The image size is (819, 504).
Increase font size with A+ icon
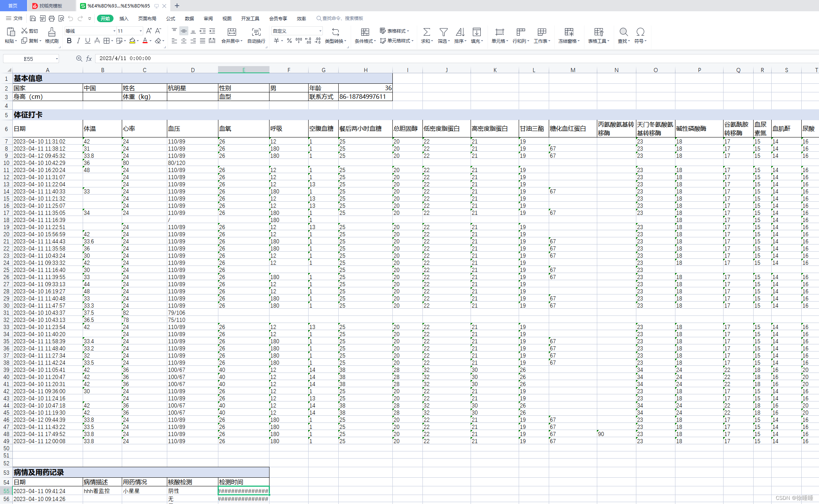point(149,31)
